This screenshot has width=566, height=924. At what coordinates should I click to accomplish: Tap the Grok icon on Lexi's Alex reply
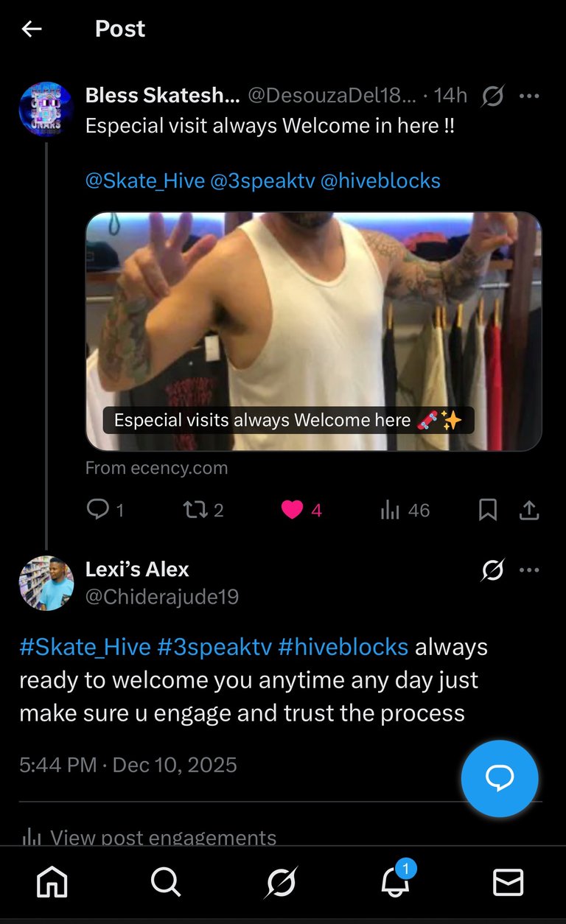point(492,570)
